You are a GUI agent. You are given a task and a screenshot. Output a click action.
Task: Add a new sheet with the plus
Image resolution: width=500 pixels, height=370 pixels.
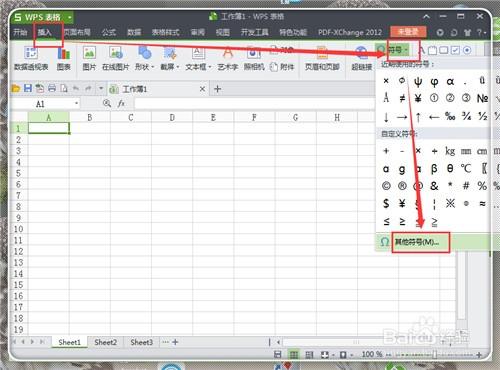click(x=175, y=342)
